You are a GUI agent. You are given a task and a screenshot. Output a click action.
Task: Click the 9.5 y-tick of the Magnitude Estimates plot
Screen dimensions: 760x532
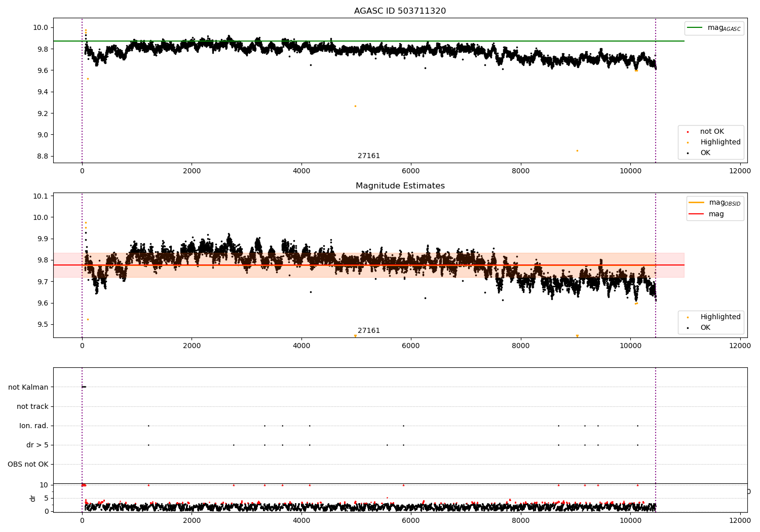[x=43, y=324]
